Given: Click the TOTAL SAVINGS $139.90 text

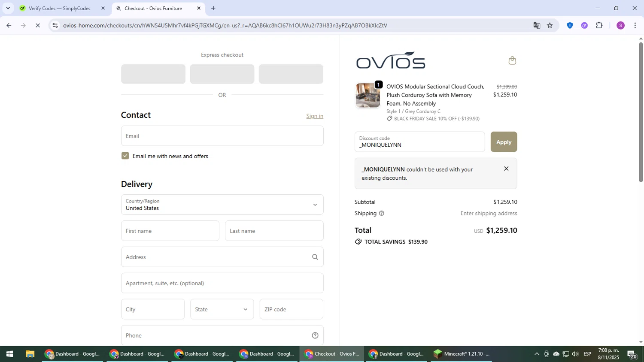Looking at the screenshot, I should pyautogui.click(x=396, y=242).
